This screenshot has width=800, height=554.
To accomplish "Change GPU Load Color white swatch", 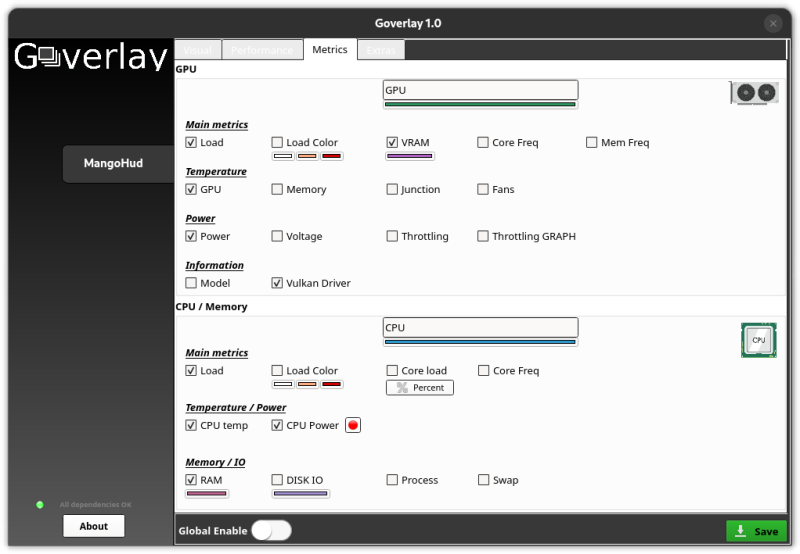I will pyautogui.click(x=283, y=156).
